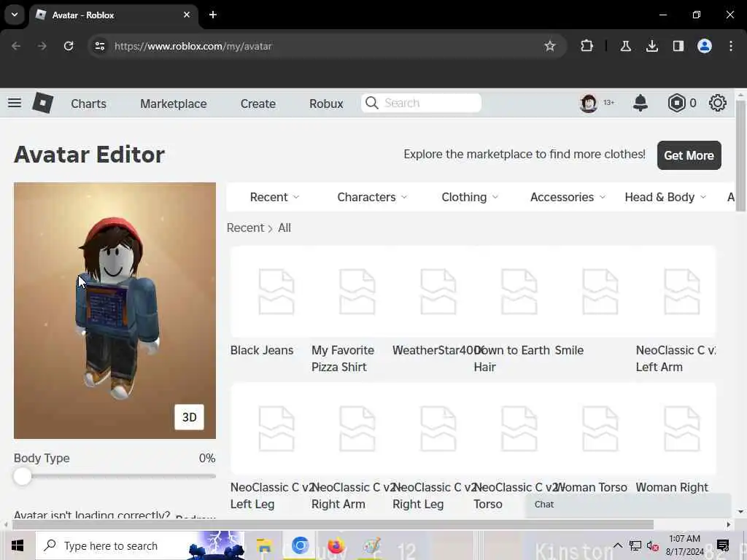Reload the page in browser
This screenshot has width=747, height=560.
tap(69, 46)
